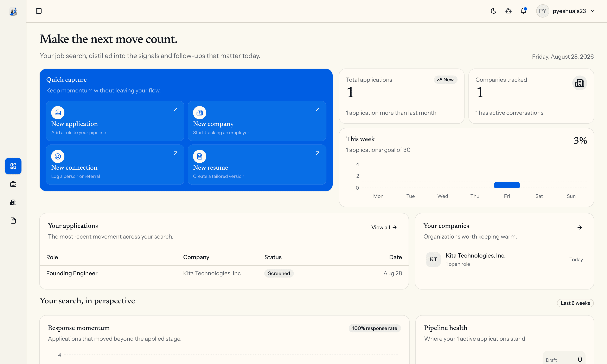Open the Last 6 weeks selector
This screenshot has height=364, width=607.
tap(575, 303)
